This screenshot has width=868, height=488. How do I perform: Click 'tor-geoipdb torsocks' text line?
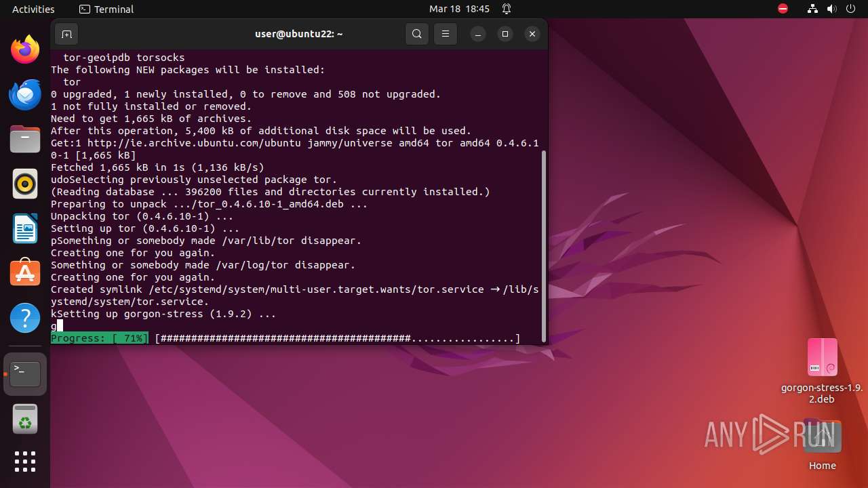(x=123, y=58)
